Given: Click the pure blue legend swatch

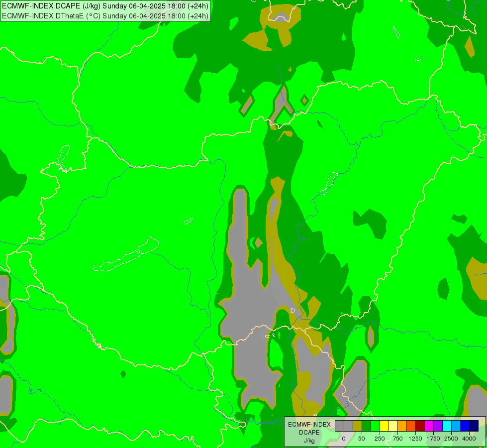Looking at the screenshot, I should (465, 426).
